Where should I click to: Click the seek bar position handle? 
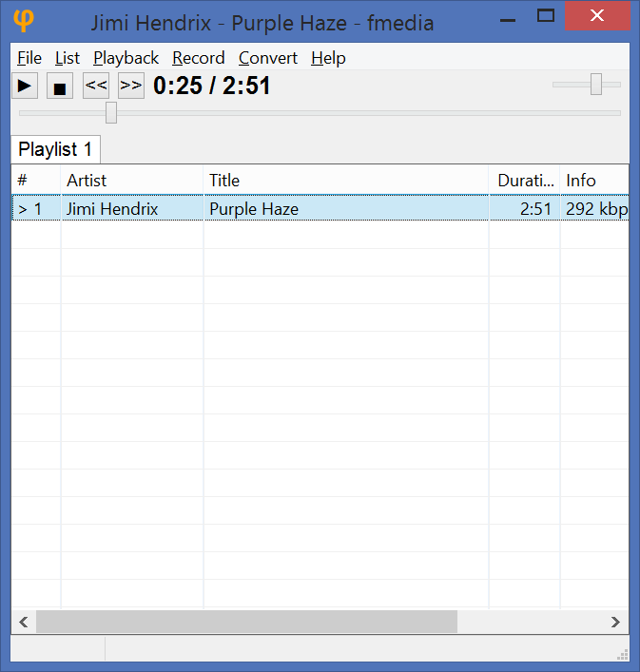(111, 113)
